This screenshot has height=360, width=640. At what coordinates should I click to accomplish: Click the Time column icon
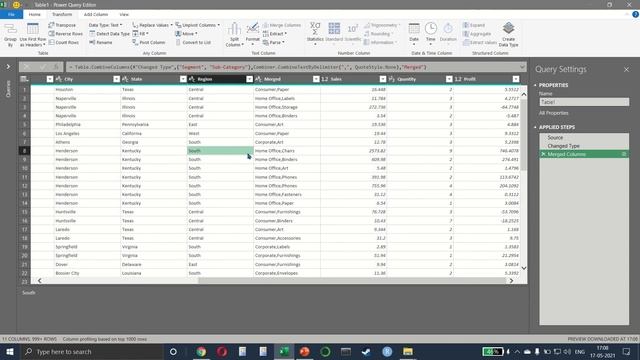coord(431,33)
